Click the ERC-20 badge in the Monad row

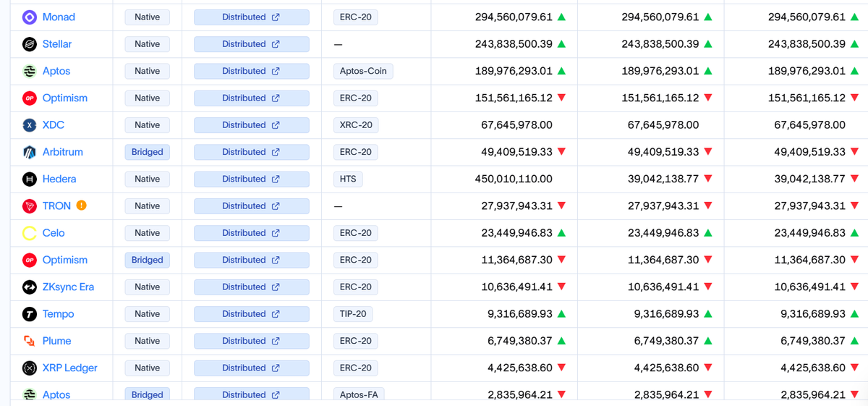coord(356,17)
